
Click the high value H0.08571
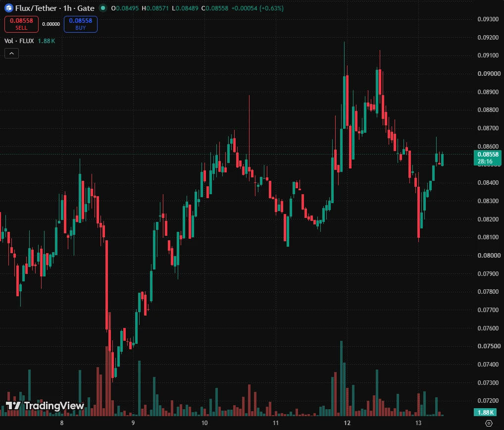[155, 8]
